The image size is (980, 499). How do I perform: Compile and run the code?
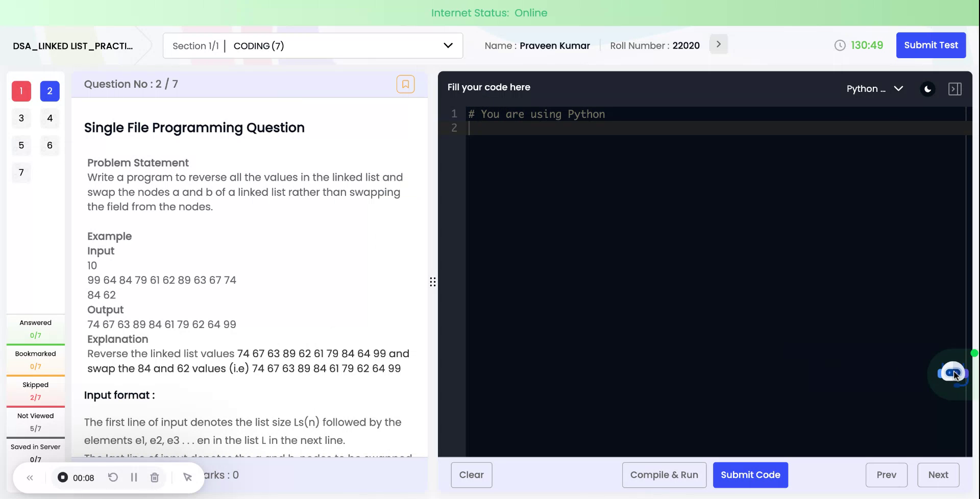click(664, 475)
